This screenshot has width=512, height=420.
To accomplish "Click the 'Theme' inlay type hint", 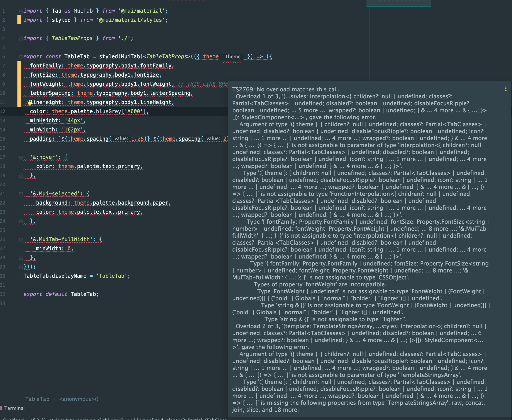I will [232, 56].
